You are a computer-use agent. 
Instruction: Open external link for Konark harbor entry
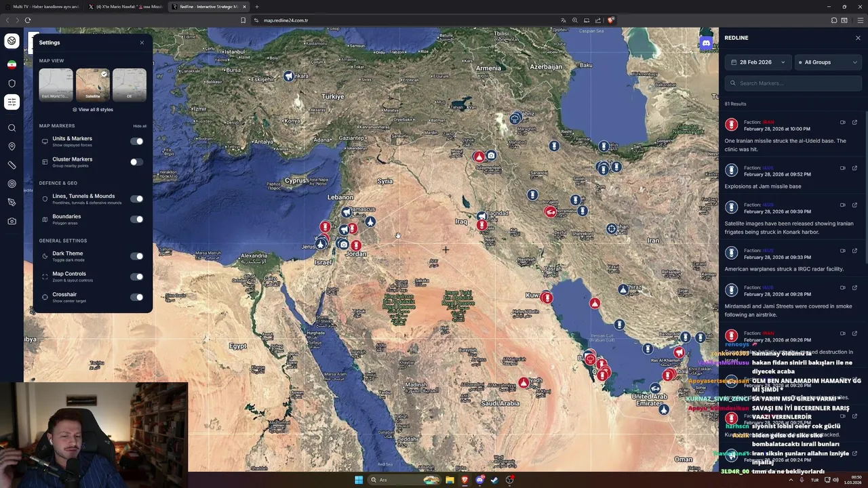[854, 205]
